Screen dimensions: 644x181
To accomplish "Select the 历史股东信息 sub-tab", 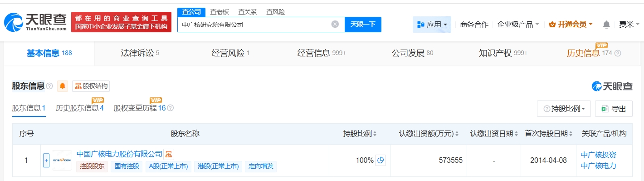I will click(80, 108).
